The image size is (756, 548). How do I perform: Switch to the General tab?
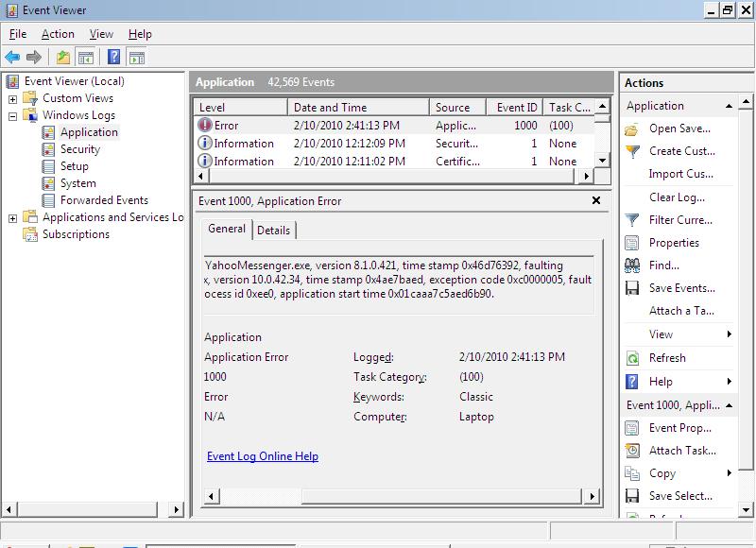(227, 229)
